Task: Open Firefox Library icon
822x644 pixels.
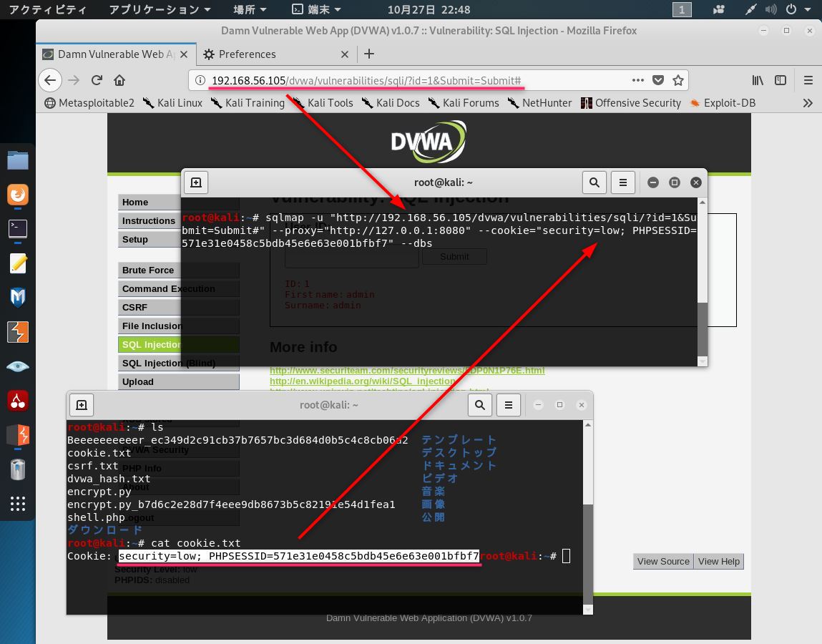Action: pos(758,80)
